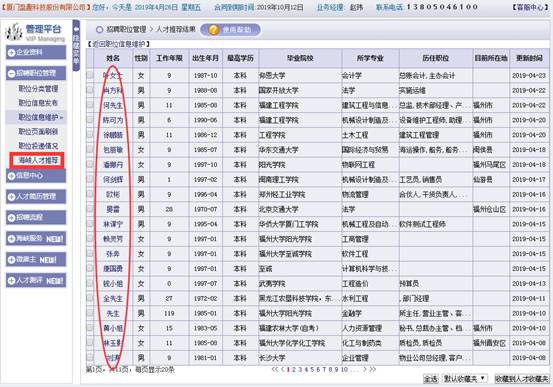This screenshot has width=553, height=387.
Task: Tick the checkbox for the 长沙大学 row
Action: tap(90, 357)
